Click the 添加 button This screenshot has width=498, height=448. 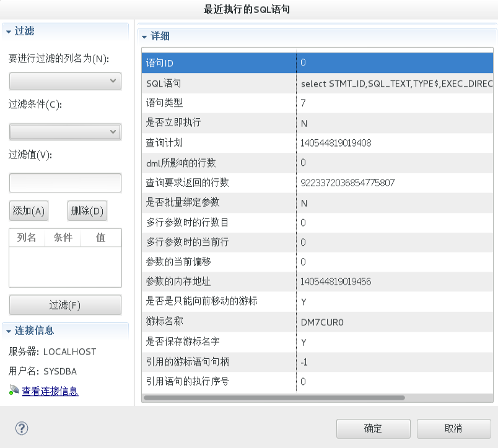(x=28, y=210)
